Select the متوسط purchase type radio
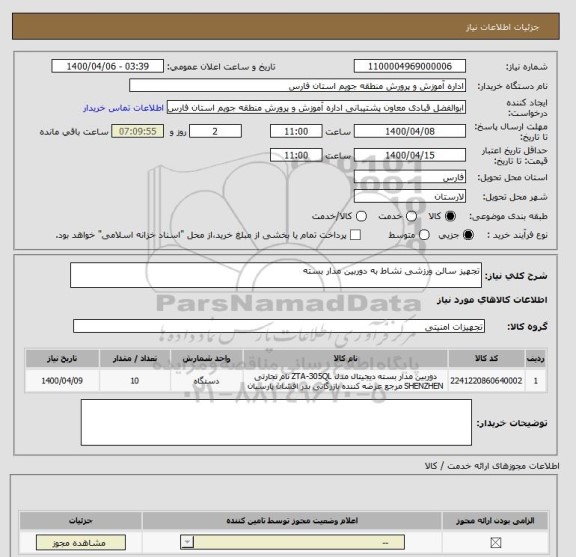 [x=424, y=235]
